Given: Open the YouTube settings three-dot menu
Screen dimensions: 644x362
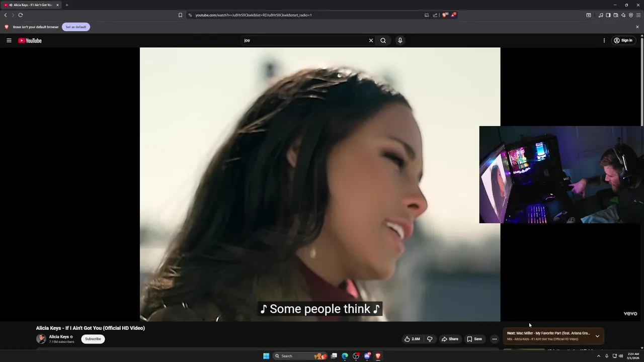Looking at the screenshot, I should coord(604,41).
